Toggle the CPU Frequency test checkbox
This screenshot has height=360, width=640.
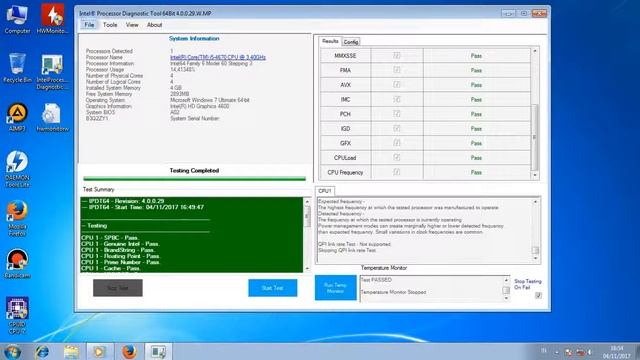[x=397, y=172]
